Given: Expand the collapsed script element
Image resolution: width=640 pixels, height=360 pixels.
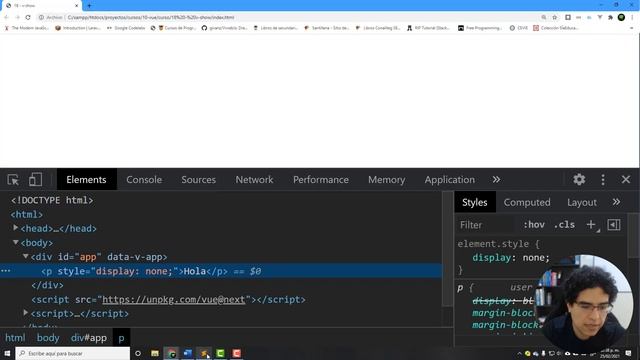Looking at the screenshot, I should pos(26,313).
